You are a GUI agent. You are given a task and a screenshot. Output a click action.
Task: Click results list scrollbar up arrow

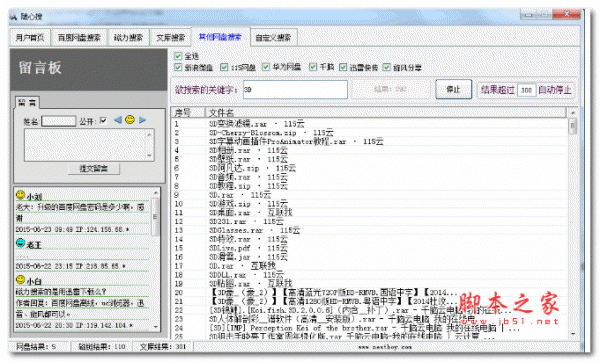[x=573, y=113]
